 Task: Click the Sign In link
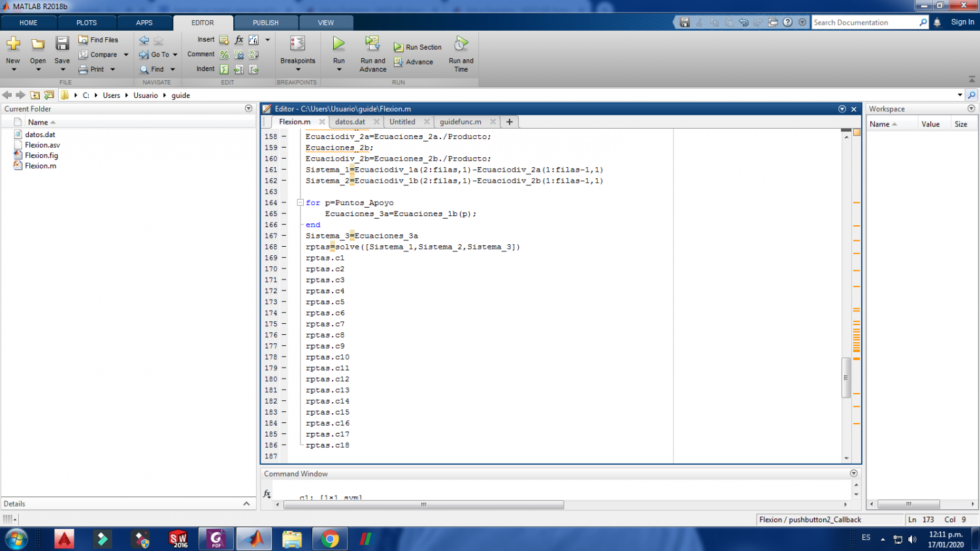click(x=962, y=22)
